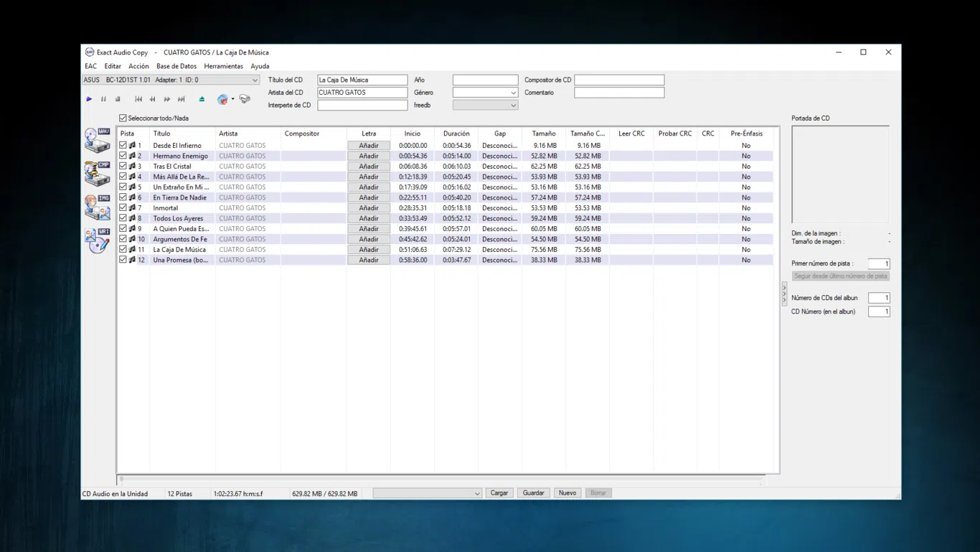Click the Año input field
This screenshot has height=552, width=980.
click(x=485, y=80)
